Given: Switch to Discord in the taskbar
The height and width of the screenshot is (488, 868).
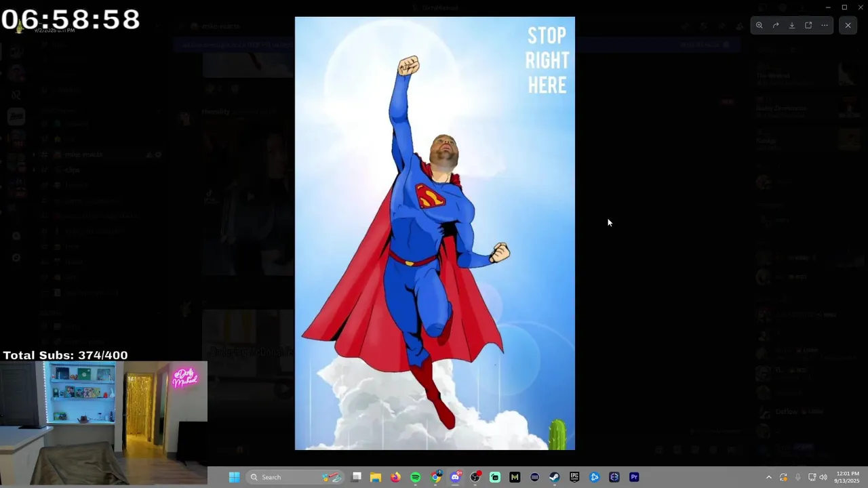Looking at the screenshot, I should pos(455,477).
